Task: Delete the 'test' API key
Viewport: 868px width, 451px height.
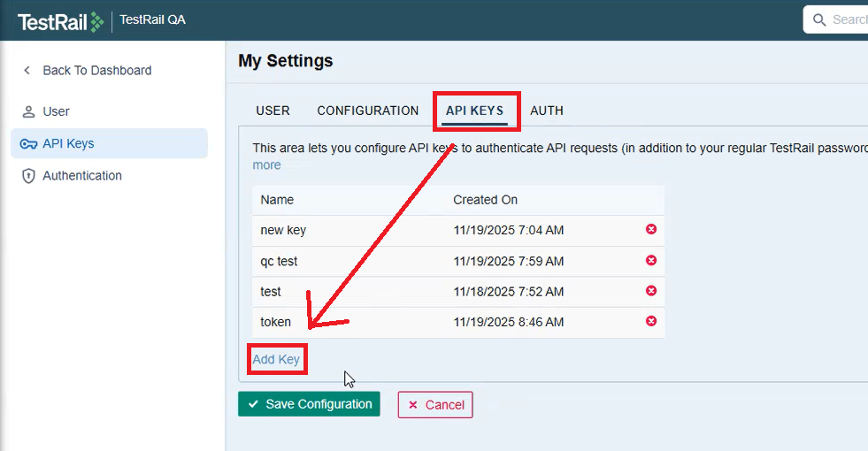Action: (x=651, y=291)
